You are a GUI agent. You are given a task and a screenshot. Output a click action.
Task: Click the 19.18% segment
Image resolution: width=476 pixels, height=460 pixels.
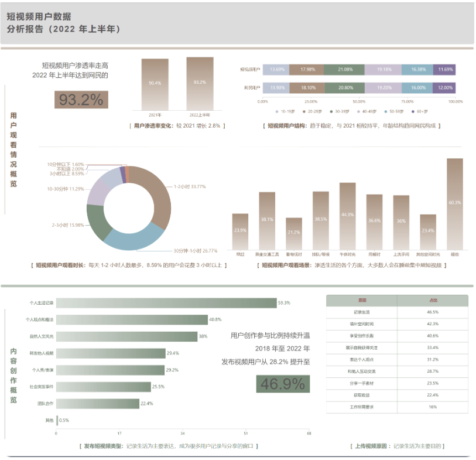tap(383, 70)
